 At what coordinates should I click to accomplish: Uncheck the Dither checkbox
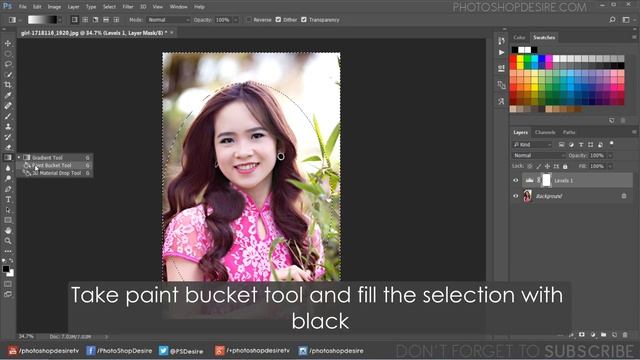pos(278,20)
